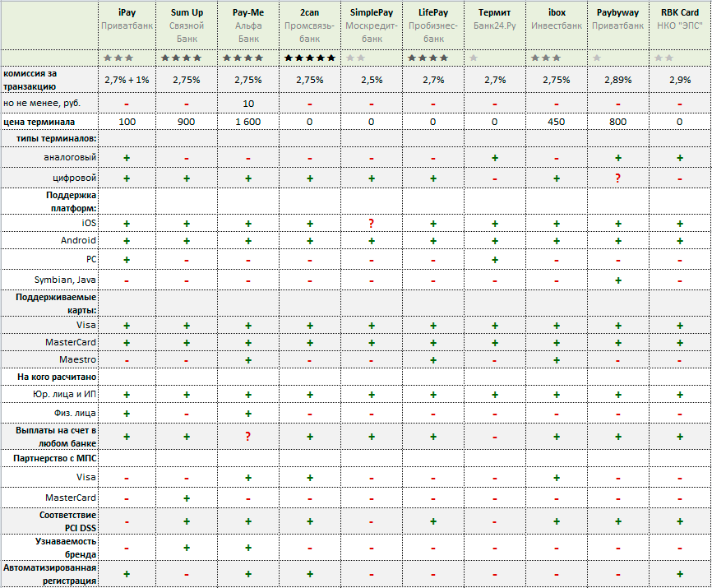712x588 pixels.
Task: Click the four-star rating under Pay-Me
Action: pos(243,58)
